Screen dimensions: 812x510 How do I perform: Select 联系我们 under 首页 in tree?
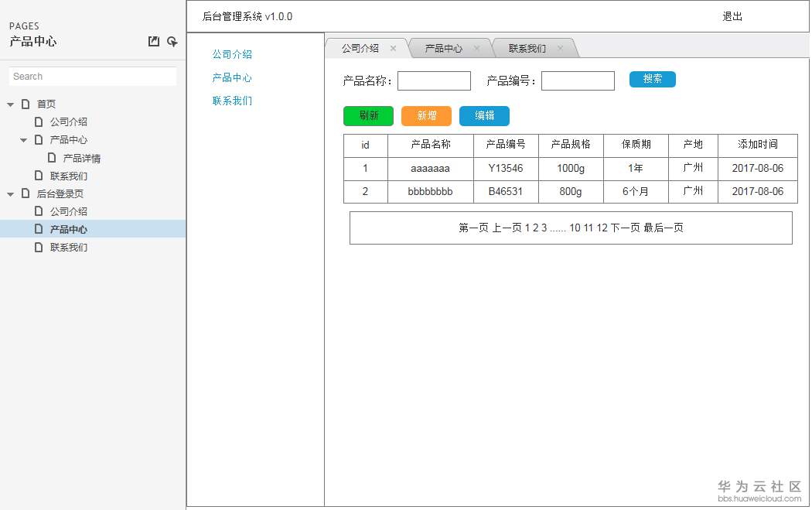click(68, 176)
